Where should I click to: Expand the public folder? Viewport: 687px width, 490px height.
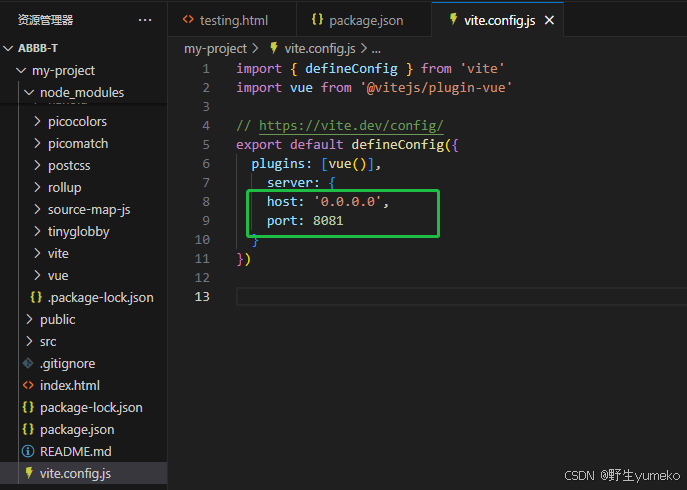tap(29, 319)
